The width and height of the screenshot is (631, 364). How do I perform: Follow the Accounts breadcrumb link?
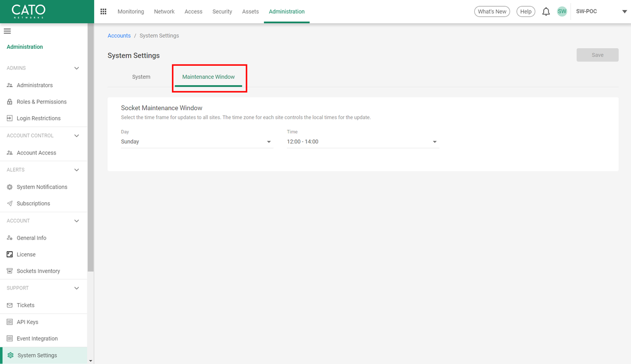click(119, 36)
